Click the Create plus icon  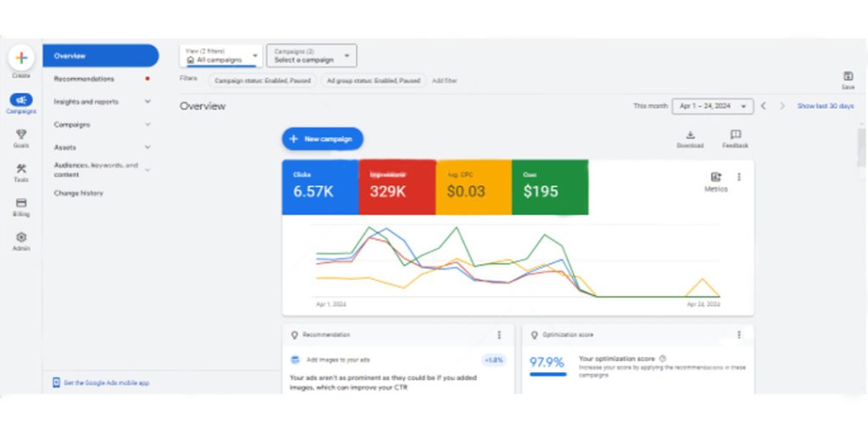coord(21,58)
